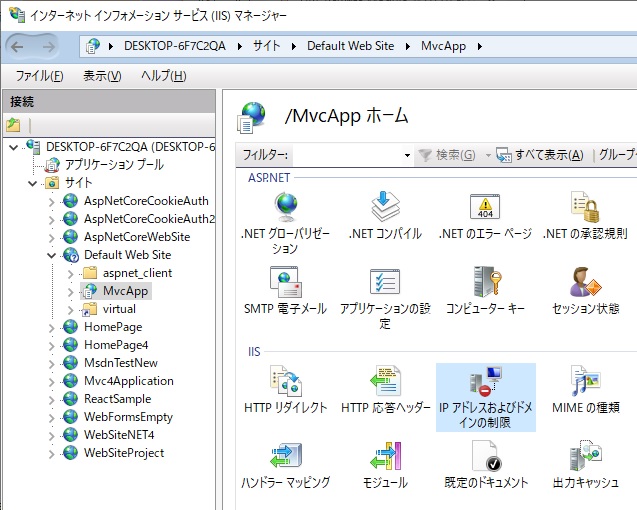
Task: Open .NET の承認規則 feature
Action: click(x=585, y=216)
